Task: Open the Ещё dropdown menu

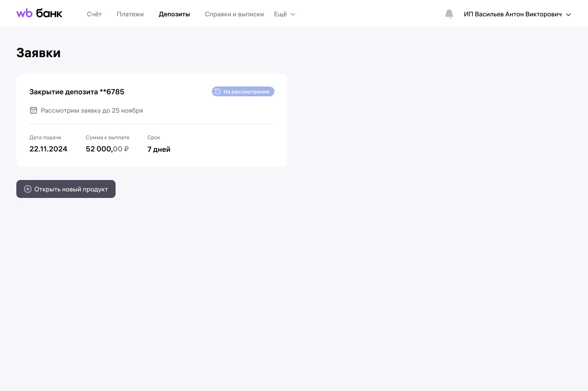Action: point(281,14)
